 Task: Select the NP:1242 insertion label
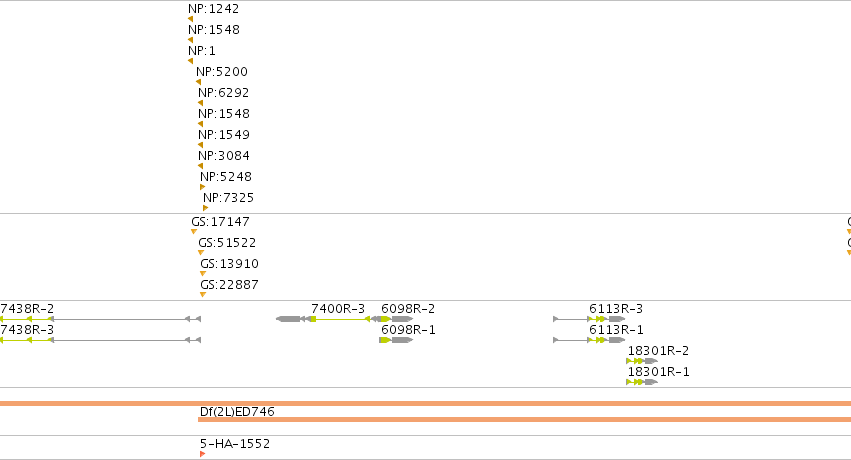pos(213,9)
